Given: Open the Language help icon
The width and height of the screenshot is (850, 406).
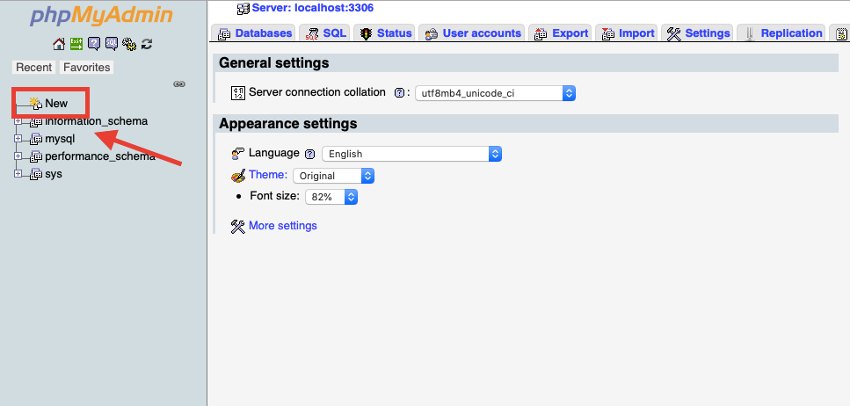Looking at the screenshot, I should 310,154.
